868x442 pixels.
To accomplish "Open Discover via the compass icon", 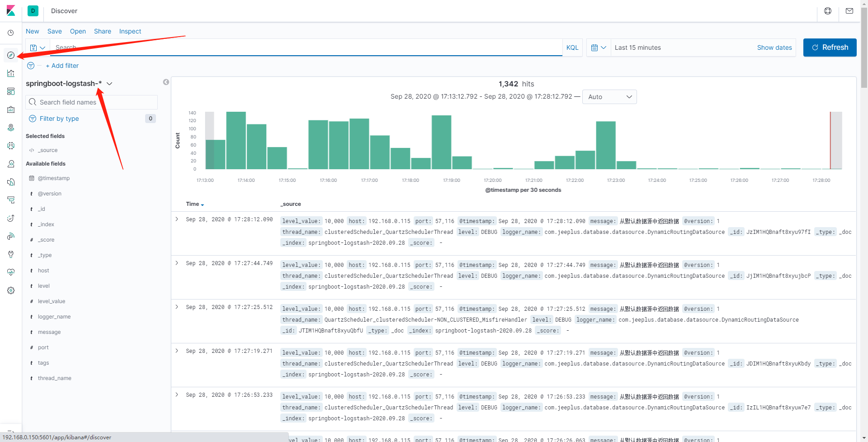I will coord(11,55).
